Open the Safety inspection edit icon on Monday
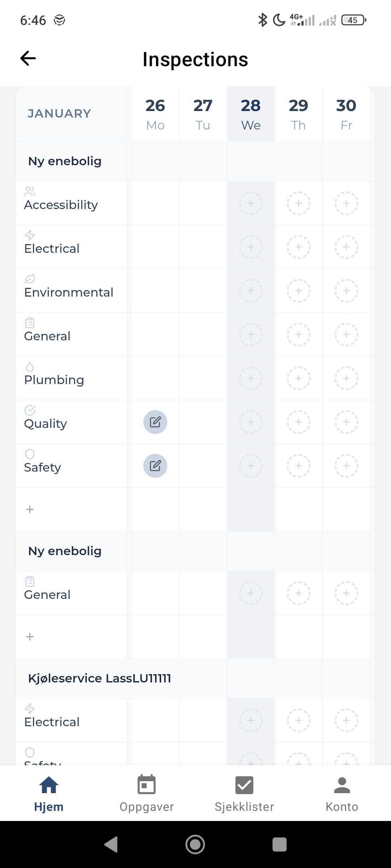The height and width of the screenshot is (868, 391). point(155,466)
